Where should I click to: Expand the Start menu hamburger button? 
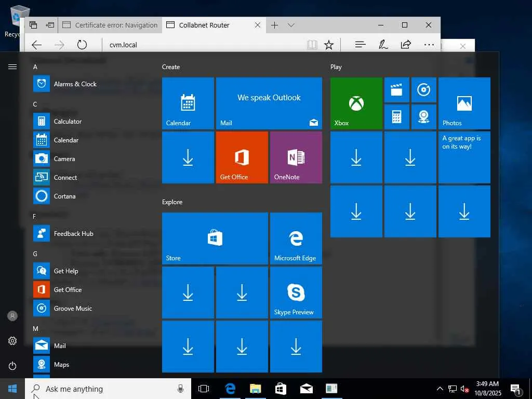(12, 67)
